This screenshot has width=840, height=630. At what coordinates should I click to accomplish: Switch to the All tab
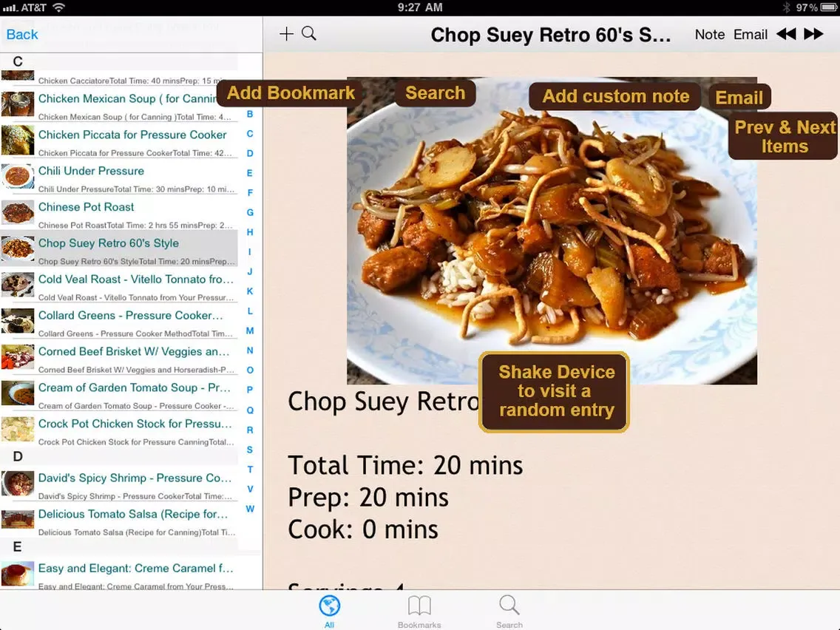(x=329, y=611)
